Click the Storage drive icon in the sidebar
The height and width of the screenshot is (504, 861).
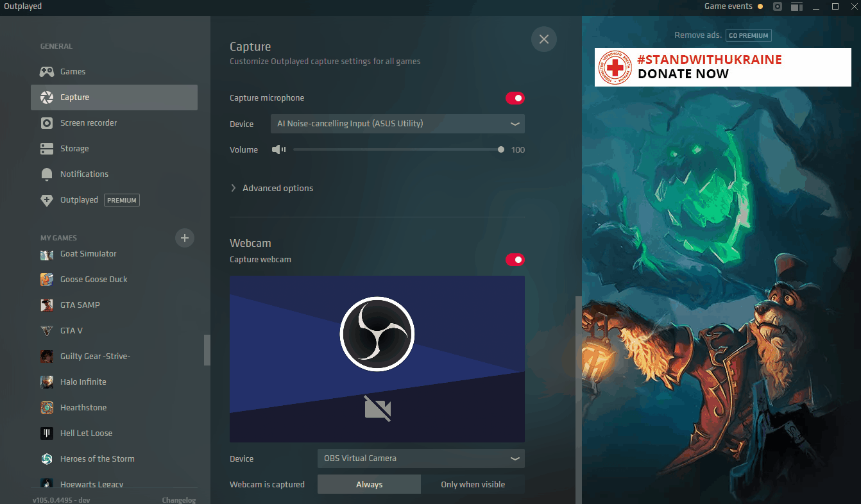(47, 149)
